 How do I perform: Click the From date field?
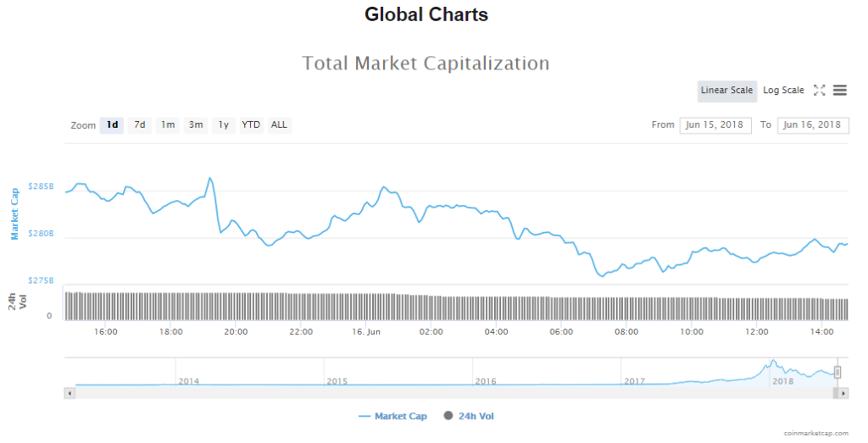click(715, 125)
